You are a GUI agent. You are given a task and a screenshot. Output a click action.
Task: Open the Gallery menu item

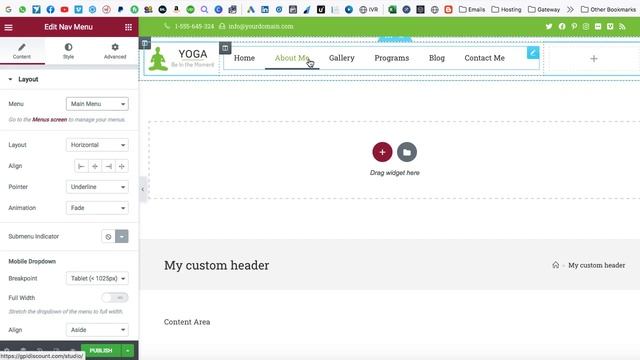pyautogui.click(x=342, y=58)
